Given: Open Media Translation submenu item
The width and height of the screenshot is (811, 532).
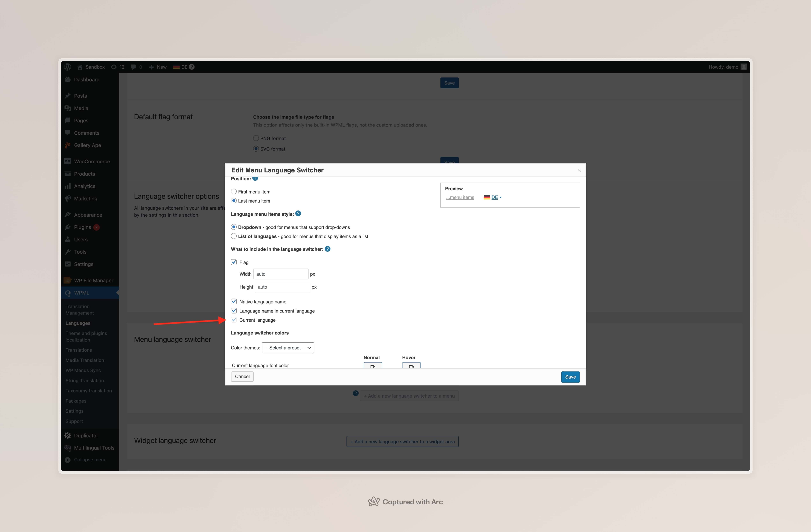Looking at the screenshot, I should [x=85, y=360].
